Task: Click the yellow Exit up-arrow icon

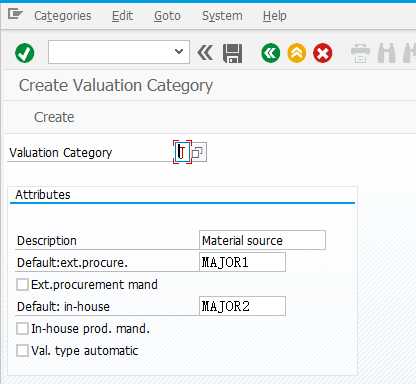Action: (x=297, y=53)
